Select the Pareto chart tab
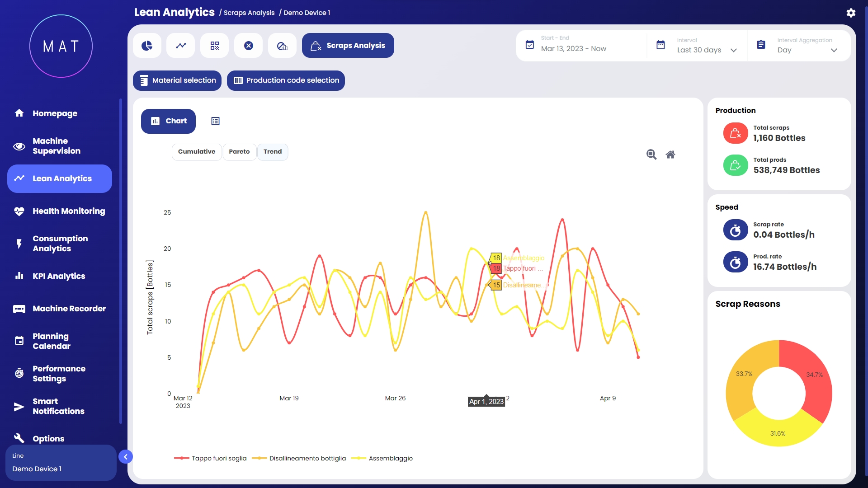The width and height of the screenshot is (868, 488). pyautogui.click(x=239, y=152)
